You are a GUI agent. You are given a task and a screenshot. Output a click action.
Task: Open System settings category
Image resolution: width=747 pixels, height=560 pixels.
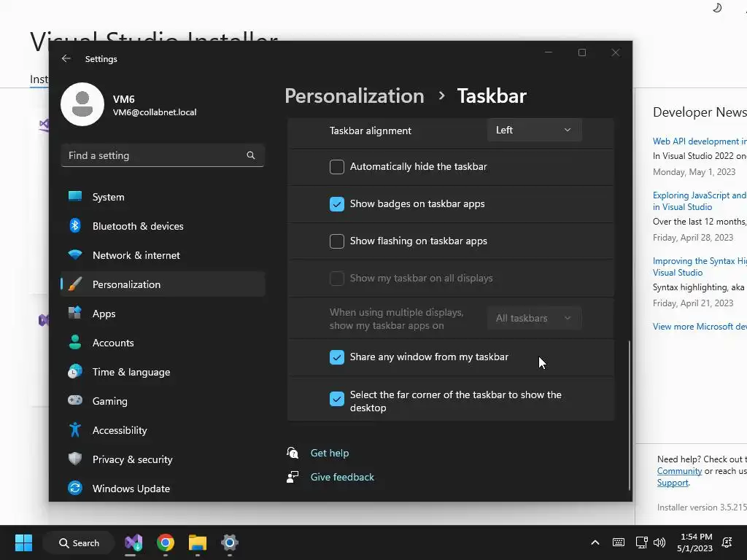tap(163, 197)
